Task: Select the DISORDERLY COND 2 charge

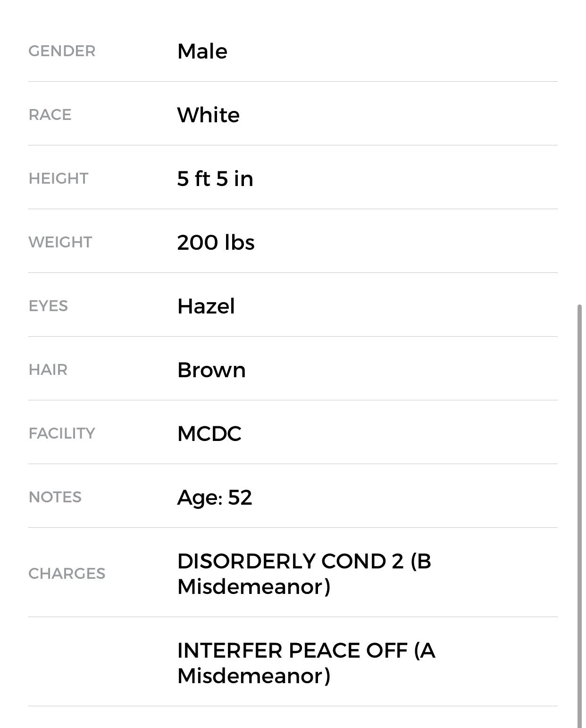Action: pos(304,574)
